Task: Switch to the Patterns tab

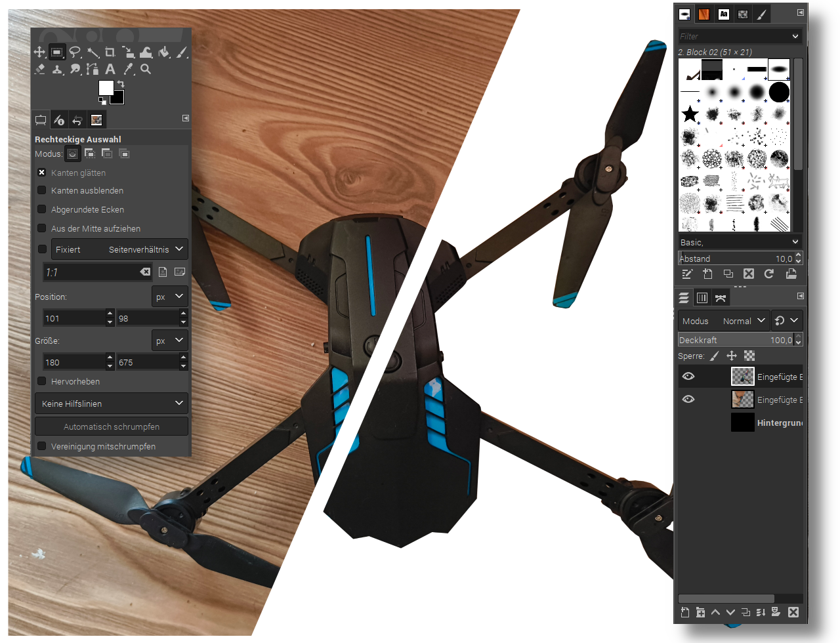Action: (x=704, y=14)
